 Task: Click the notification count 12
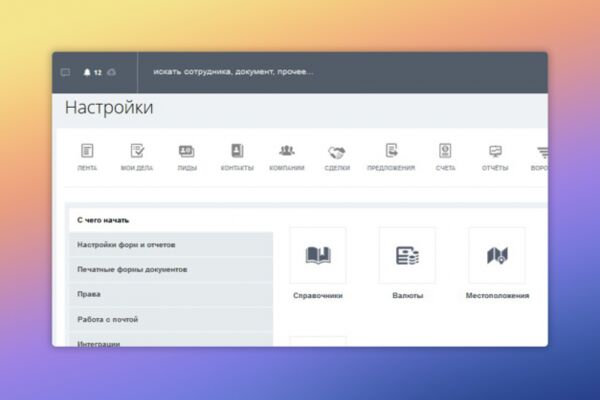pos(98,72)
